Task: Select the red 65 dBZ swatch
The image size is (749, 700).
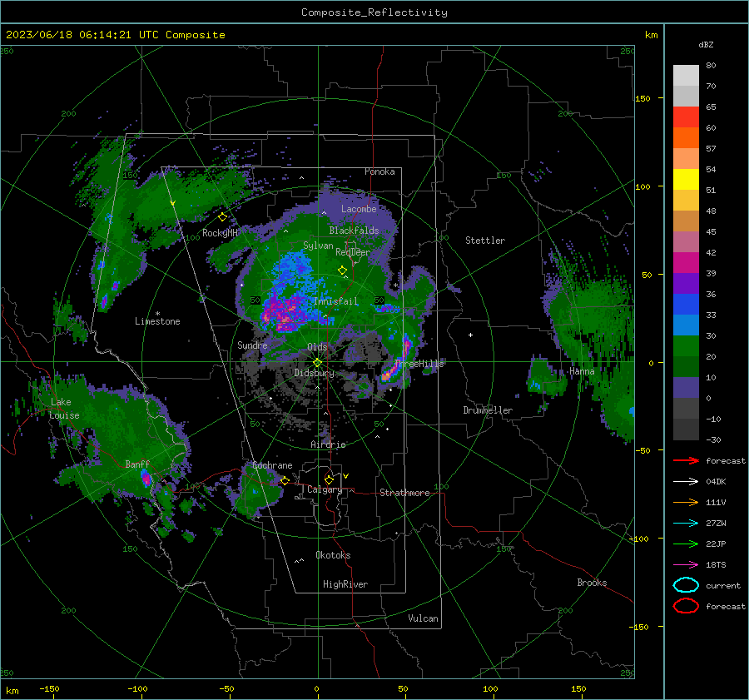Action: [x=686, y=117]
